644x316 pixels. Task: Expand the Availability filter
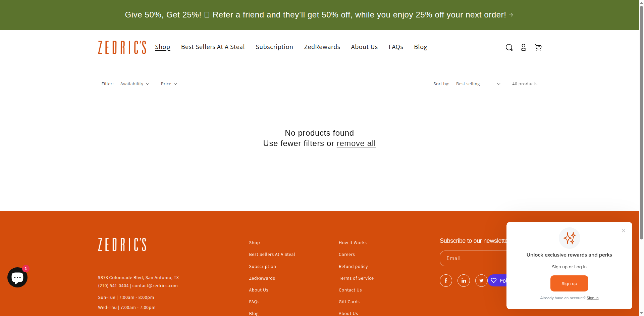coord(135,84)
